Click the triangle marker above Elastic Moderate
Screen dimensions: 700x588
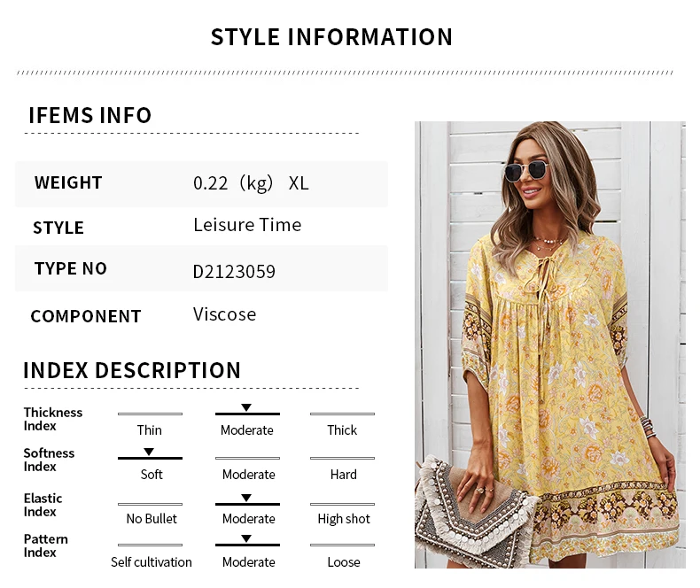[x=246, y=498]
